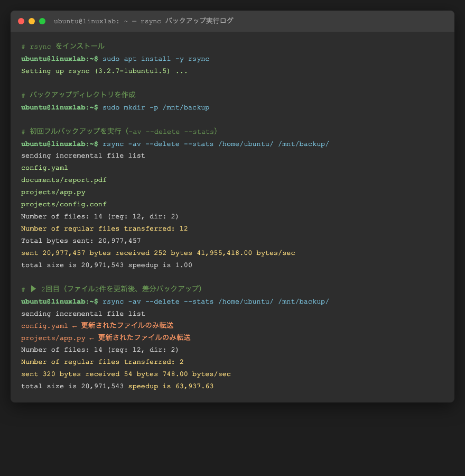Viewport: 465px width, 476px height.
Task: Click orange 'projects/app.py ← 更新されたファイルのみ転送' line
Action: (106, 337)
